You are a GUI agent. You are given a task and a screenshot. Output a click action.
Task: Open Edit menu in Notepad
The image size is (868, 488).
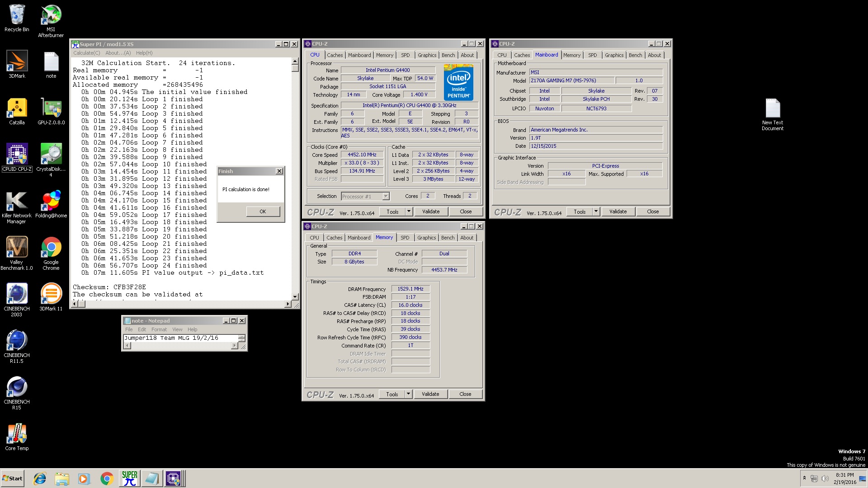click(142, 329)
